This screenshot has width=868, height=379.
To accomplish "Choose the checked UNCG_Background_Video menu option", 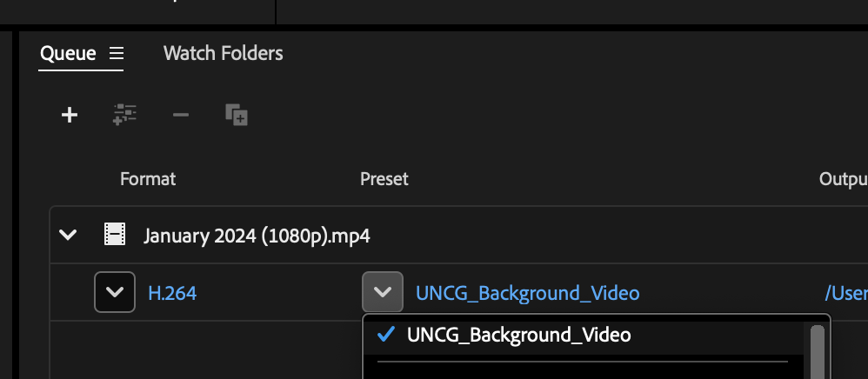I will tap(518, 335).
